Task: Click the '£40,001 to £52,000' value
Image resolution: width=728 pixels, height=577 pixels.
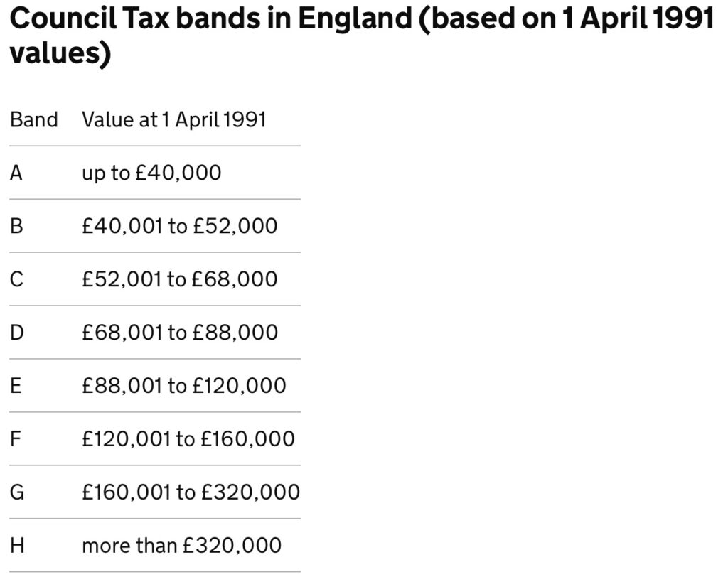Action: point(179,226)
